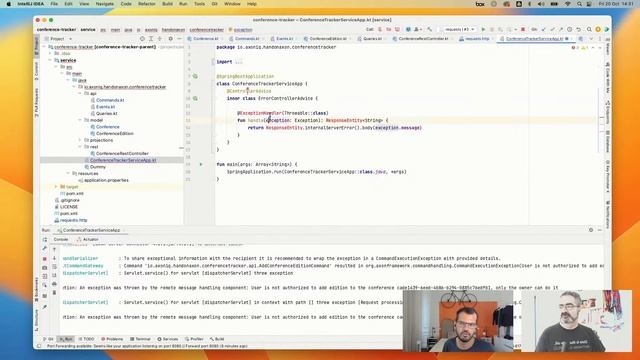Click the Git rollback undo arrow icon

pos(578,29)
